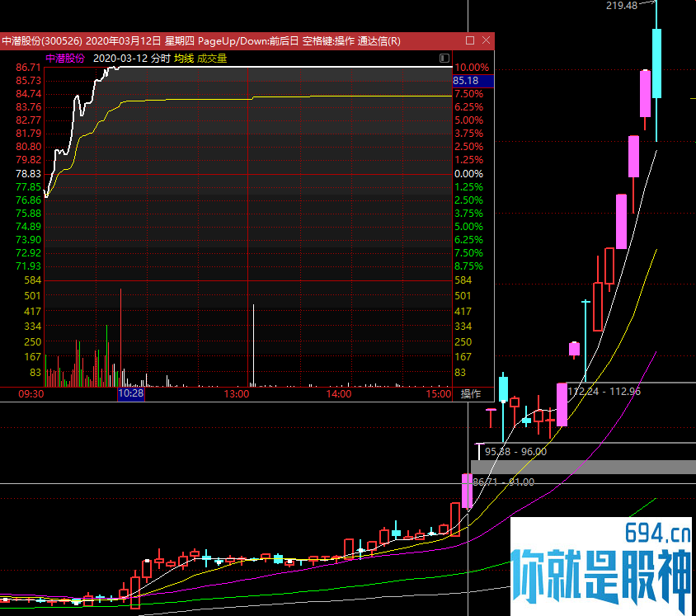Click the 15:00 time label
This screenshot has width=696, height=616.
click(439, 393)
